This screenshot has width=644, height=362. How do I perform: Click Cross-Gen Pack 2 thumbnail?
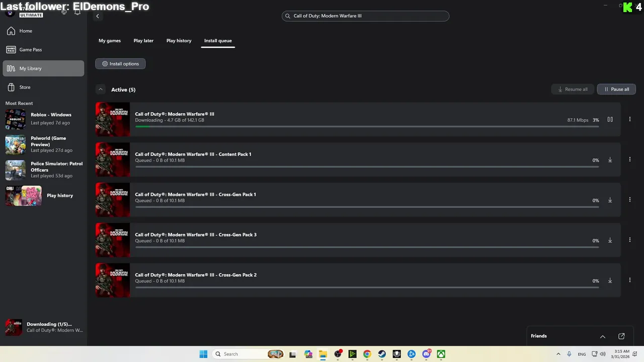(113, 281)
